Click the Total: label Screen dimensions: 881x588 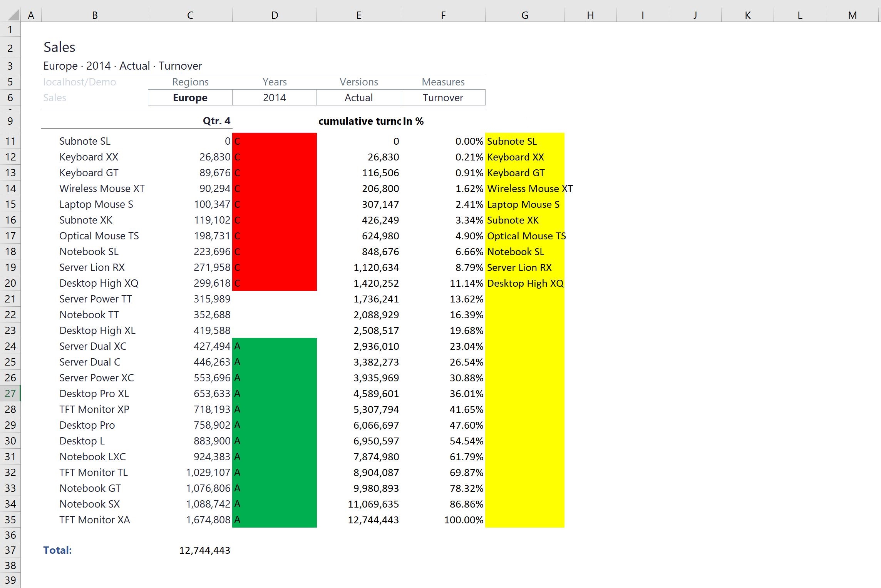pos(57,550)
